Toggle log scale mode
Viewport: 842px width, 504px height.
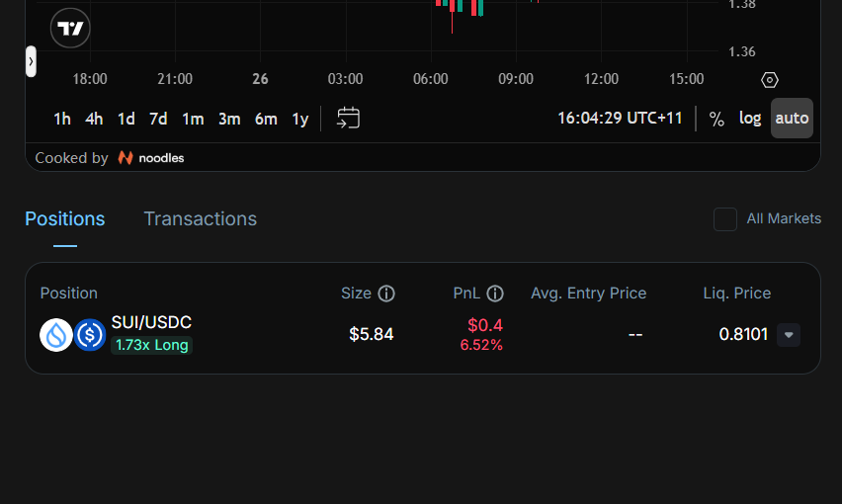[750, 119]
